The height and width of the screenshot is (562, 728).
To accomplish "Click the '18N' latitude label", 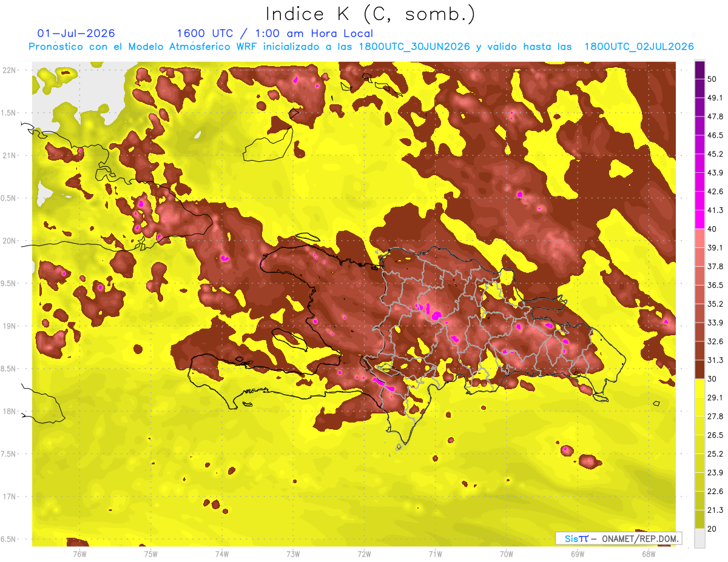I will click(x=10, y=411).
